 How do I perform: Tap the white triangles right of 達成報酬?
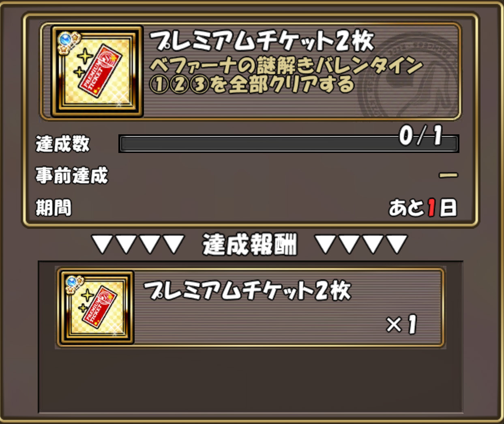361,244
